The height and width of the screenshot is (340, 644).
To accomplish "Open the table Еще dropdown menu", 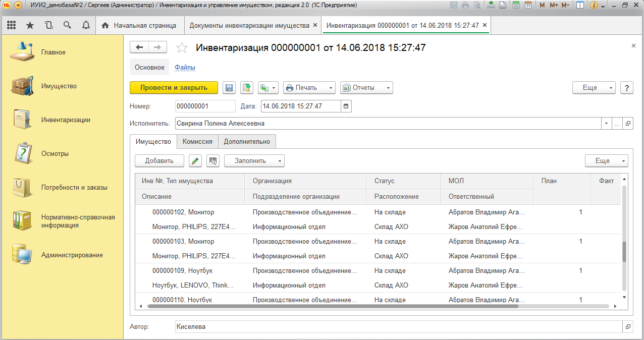I will tap(607, 161).
